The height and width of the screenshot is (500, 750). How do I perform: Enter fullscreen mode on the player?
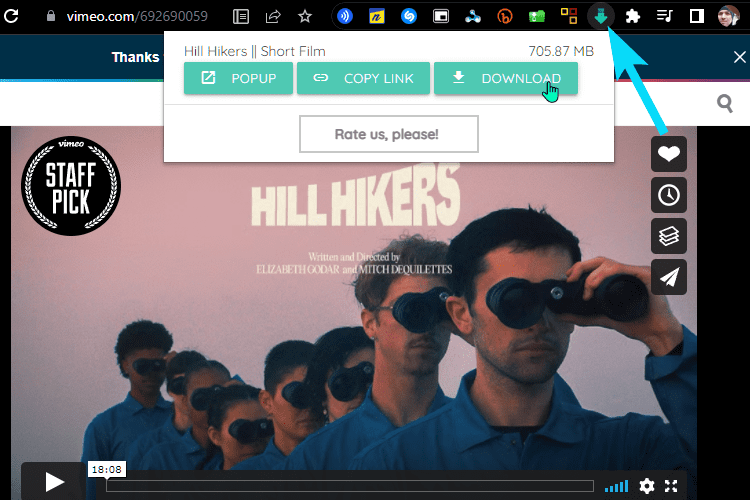tap(671, 486)
